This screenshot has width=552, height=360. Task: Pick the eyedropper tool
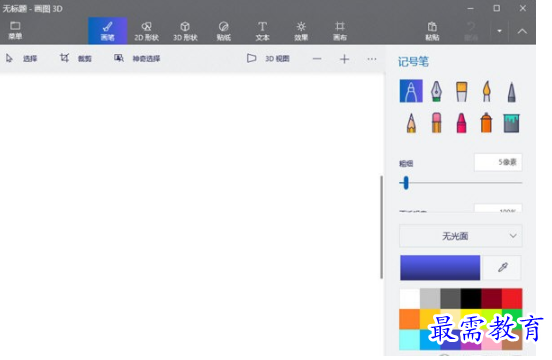502,268
